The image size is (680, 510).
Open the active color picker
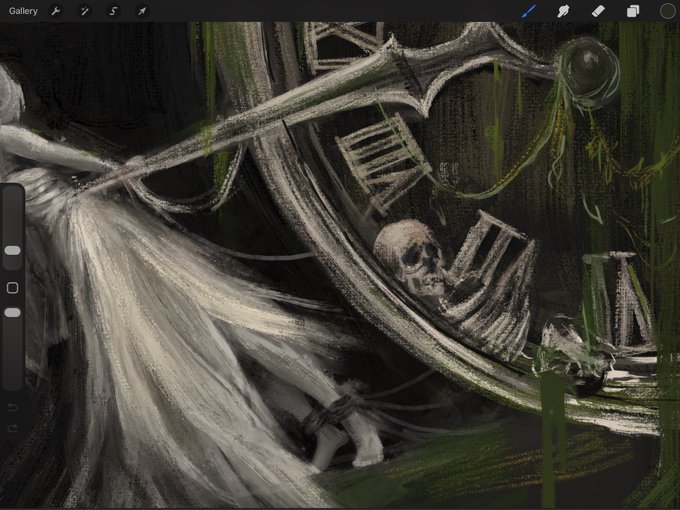click(x=667, y=11)
